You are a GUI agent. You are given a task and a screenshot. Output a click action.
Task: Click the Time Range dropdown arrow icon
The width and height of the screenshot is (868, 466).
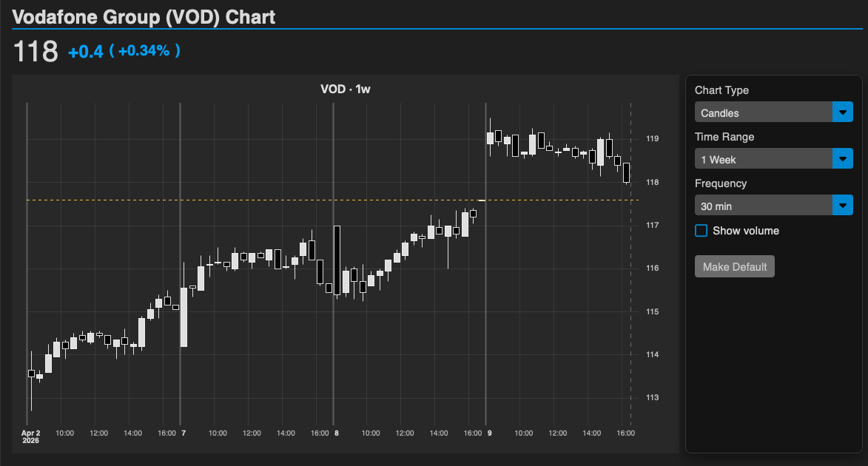(x=843, y=158)
